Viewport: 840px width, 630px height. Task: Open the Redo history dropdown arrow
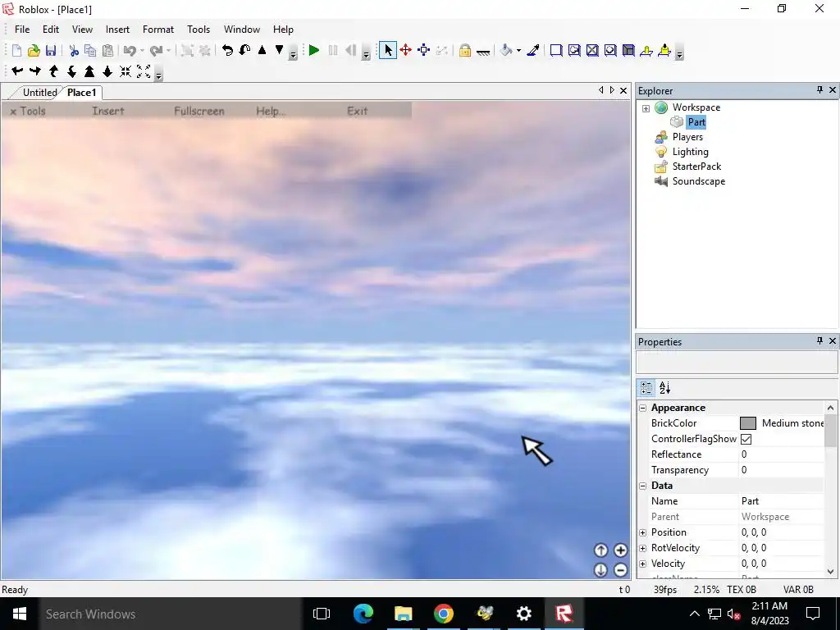pyautogui.click(x=168, y=50)
